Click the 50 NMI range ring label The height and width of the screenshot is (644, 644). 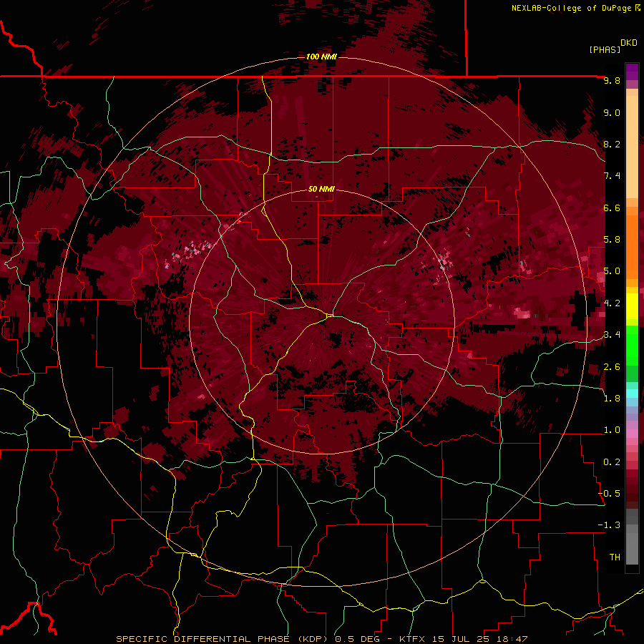321,189
